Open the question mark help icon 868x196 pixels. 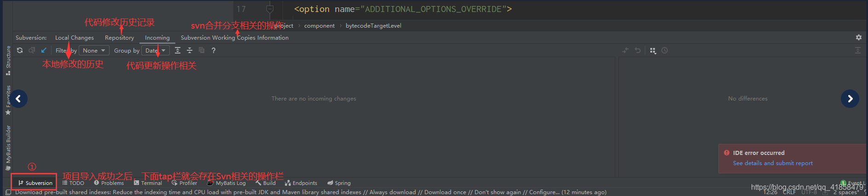coord(213,50)
